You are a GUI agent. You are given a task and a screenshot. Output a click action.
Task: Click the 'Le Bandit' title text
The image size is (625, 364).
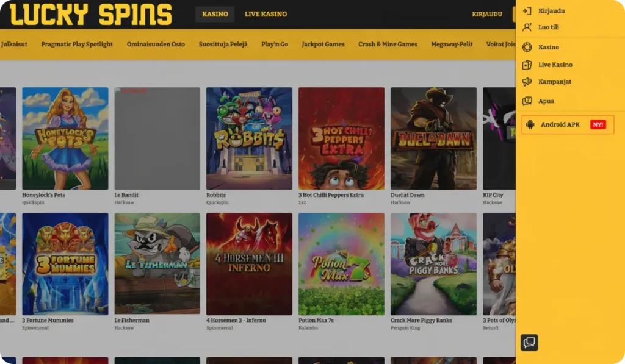coord(126,195)
